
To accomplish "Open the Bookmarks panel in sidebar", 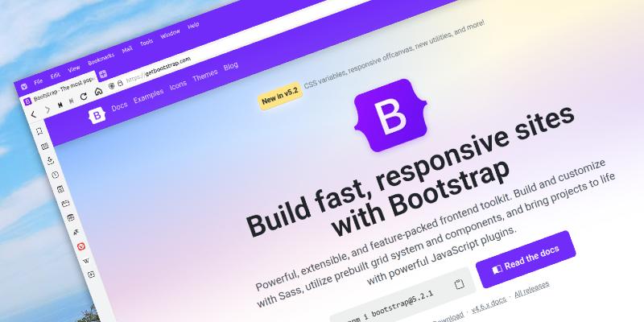I will coord(39,131).
